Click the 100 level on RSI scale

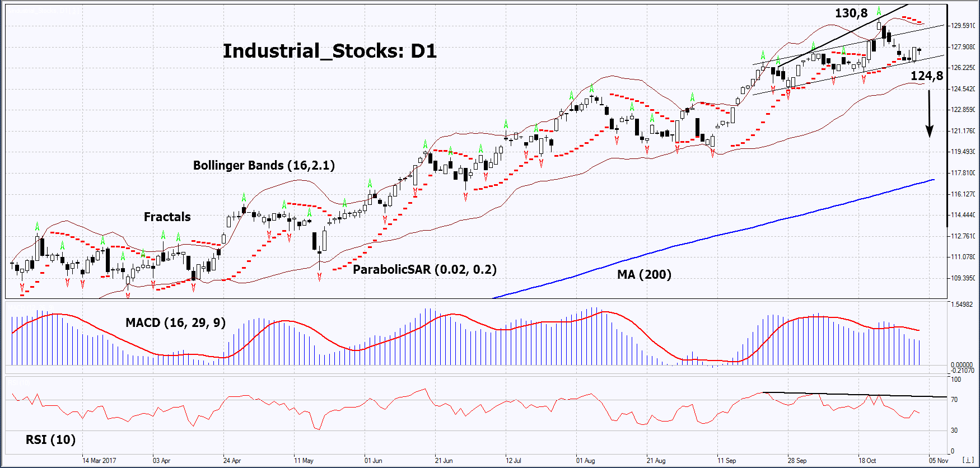click(956, 380)
